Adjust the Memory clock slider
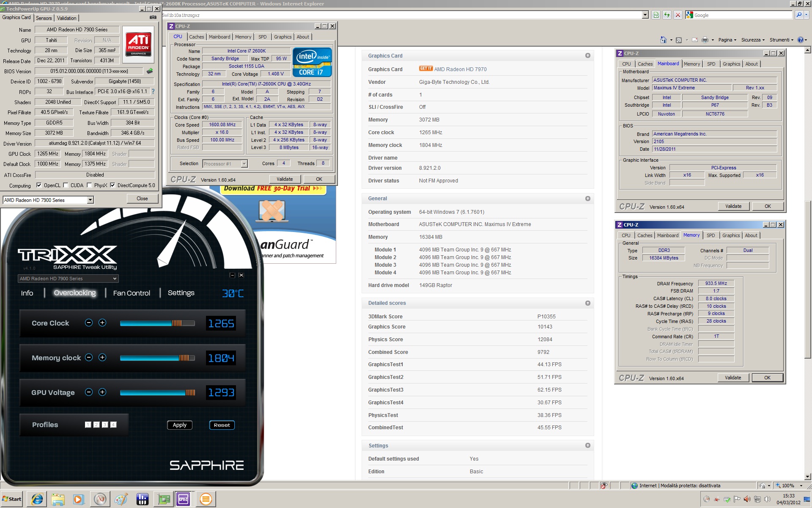 tap(157, 358)
